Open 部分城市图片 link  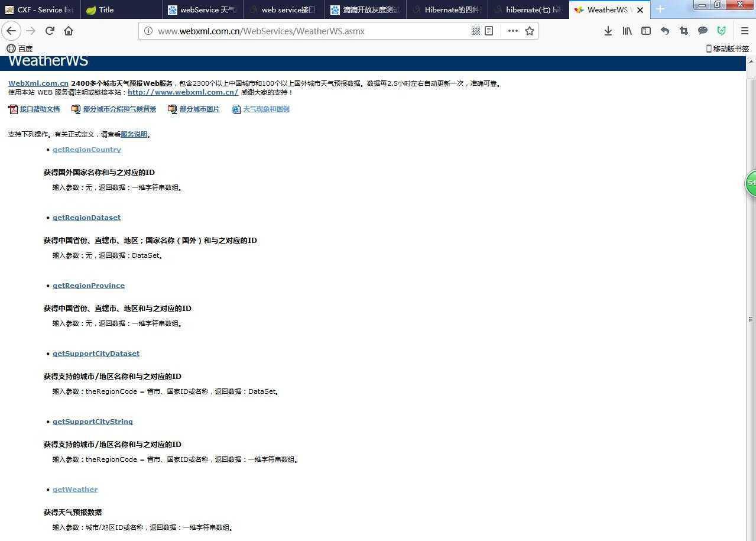point(199,109)
